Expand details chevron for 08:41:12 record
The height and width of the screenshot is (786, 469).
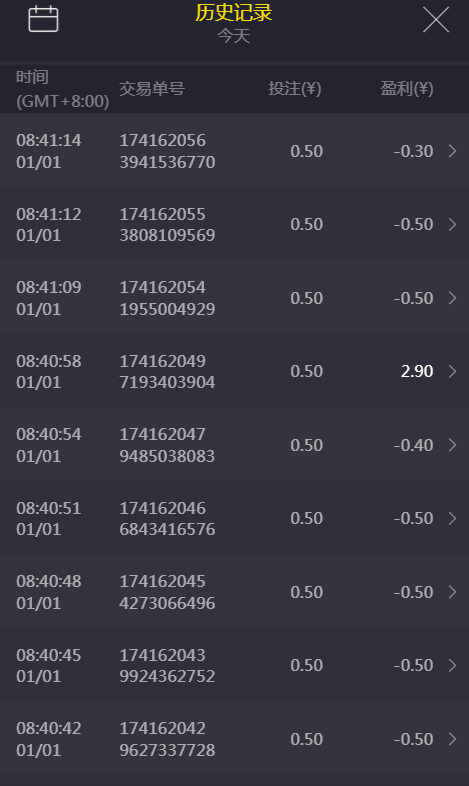click(452, 224)
